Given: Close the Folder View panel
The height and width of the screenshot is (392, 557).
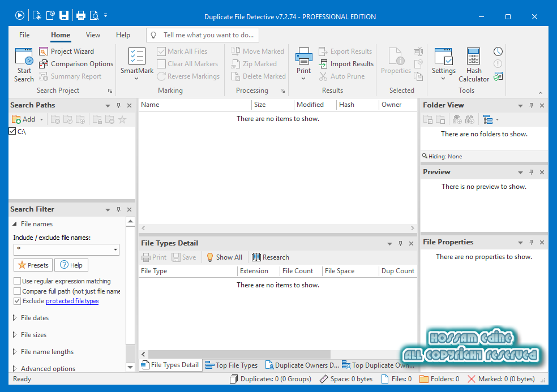Looking at the screenshot, I should (542, 105).
